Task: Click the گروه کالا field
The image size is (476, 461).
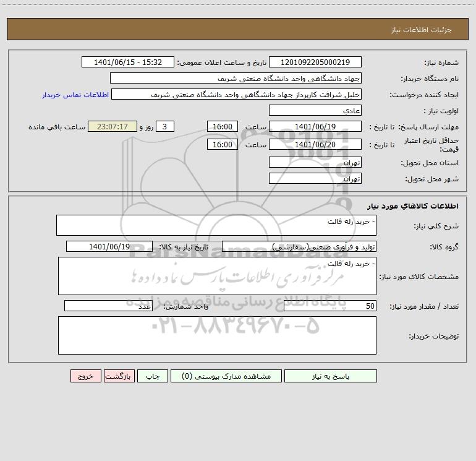Action: coord(299,246)
